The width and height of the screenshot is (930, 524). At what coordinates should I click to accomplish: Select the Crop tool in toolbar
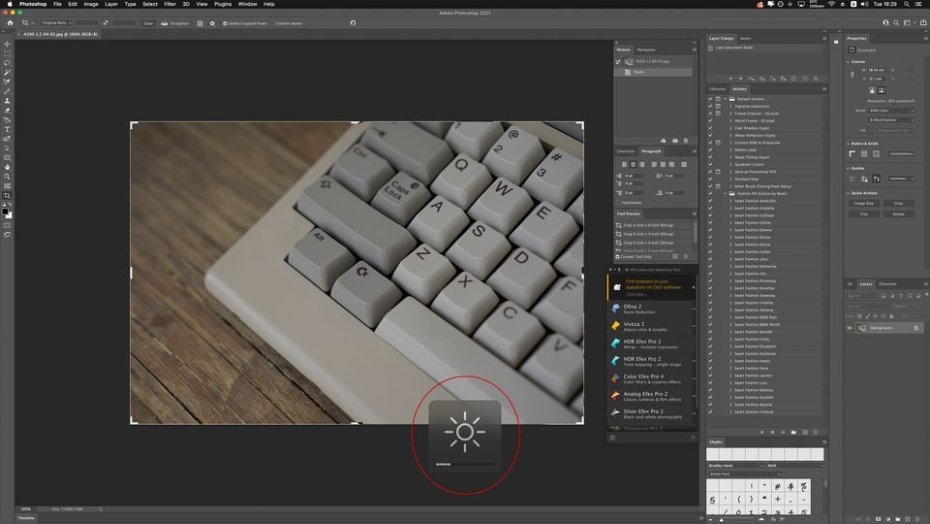coord(7,195)
